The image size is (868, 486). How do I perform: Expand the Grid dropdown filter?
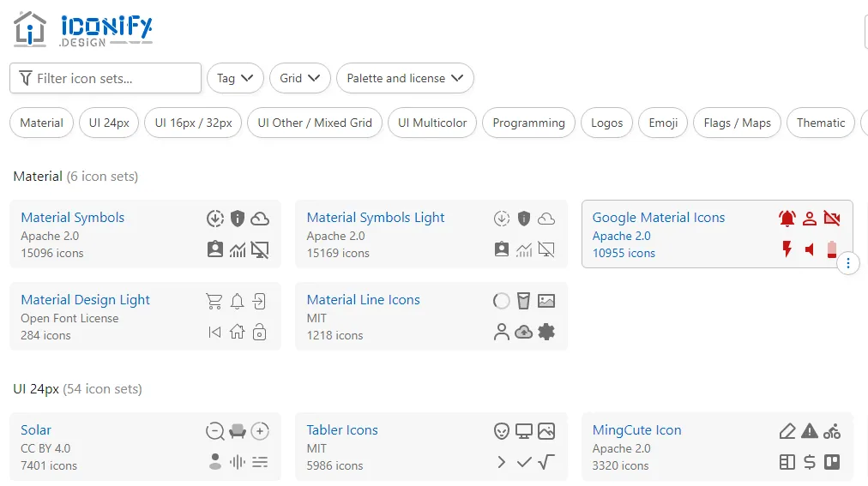point(299,78)
